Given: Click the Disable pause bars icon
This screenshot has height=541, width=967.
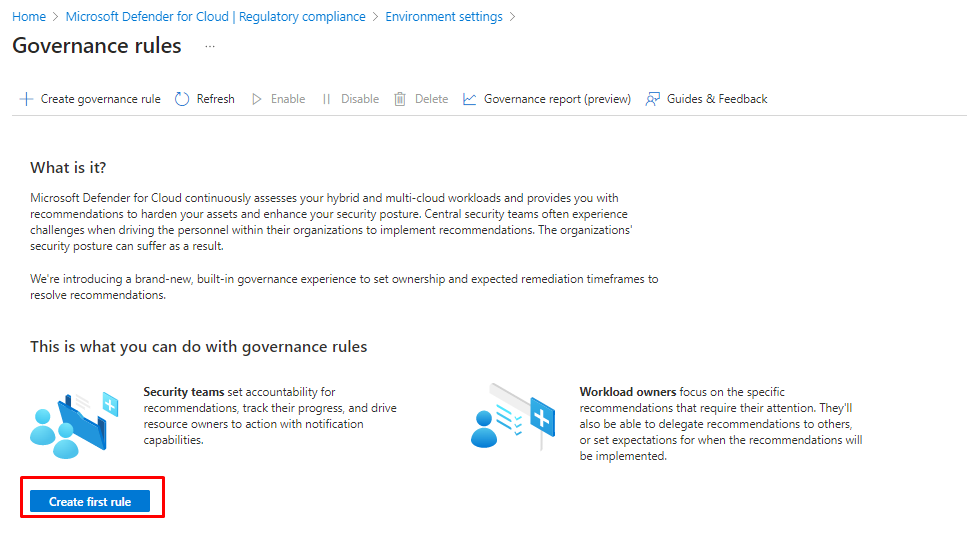Looking at the screenshot, I should click(x=326, y=99).
